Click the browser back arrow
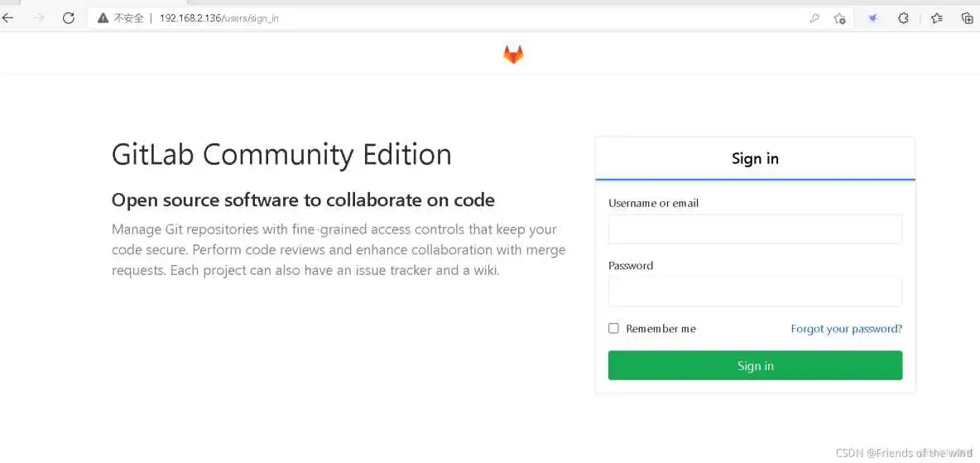980x463 pixels. tap(8, 17)
